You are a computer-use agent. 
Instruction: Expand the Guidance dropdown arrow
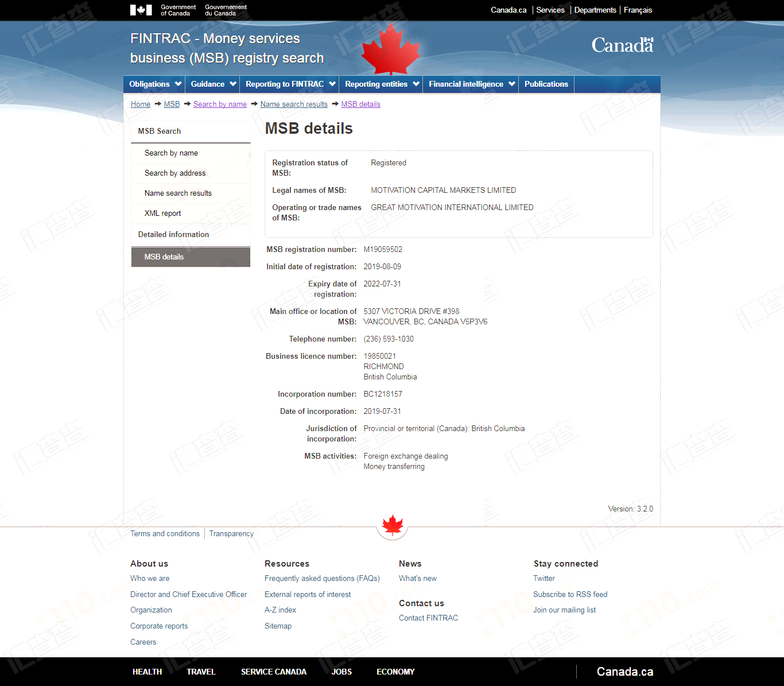[x=233, y=84]
